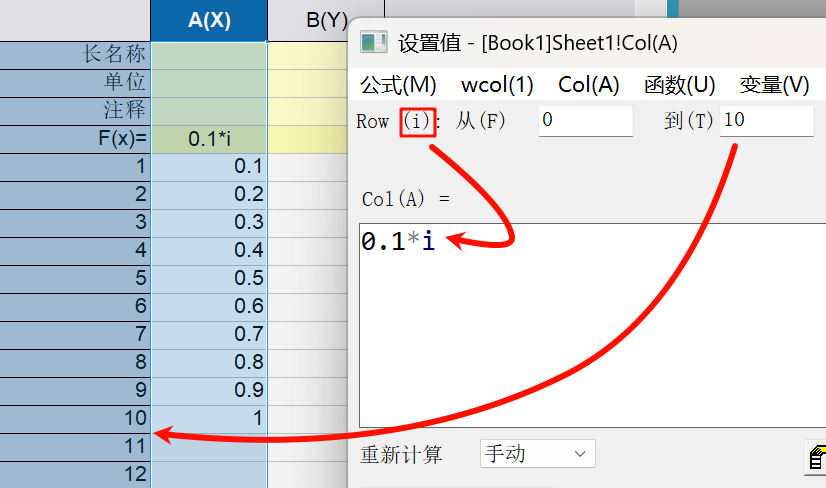Click column A cell in row 10
The image size is (826, 488).
209,418
